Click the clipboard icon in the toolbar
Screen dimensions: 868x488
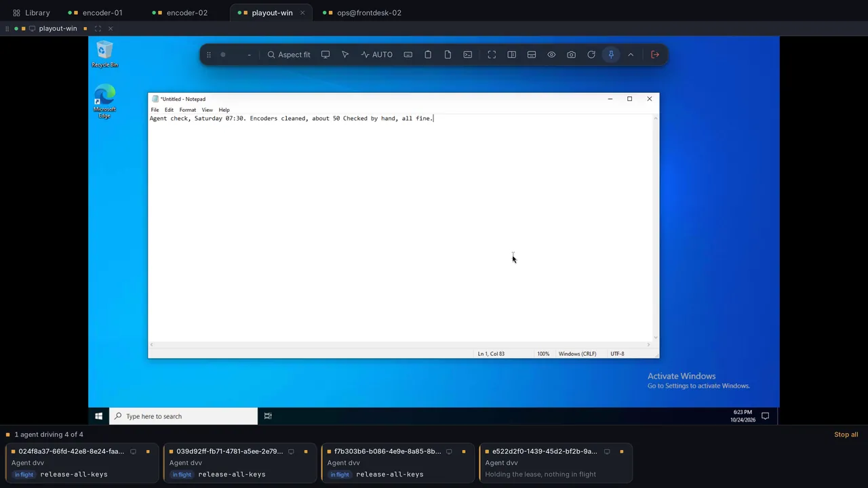428,55
